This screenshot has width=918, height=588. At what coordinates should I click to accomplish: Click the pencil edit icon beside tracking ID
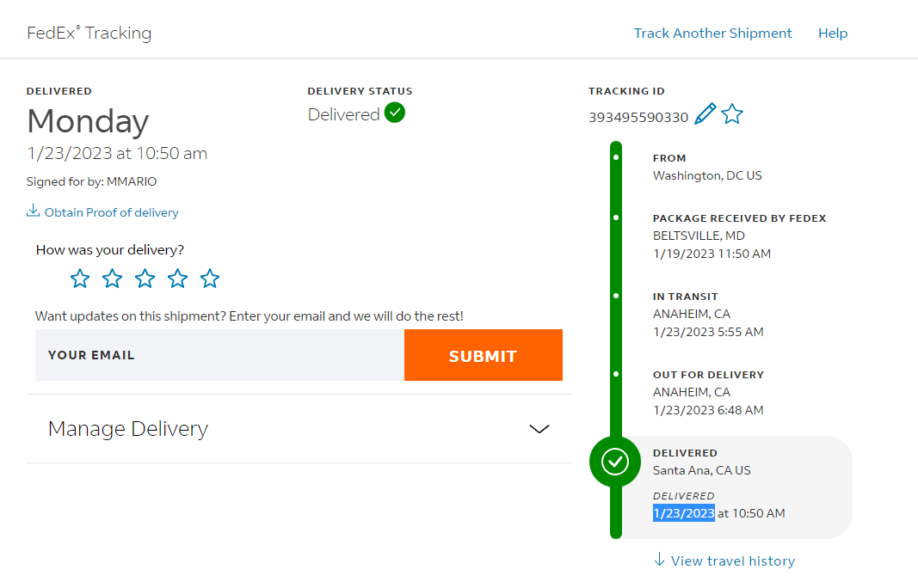705,113
